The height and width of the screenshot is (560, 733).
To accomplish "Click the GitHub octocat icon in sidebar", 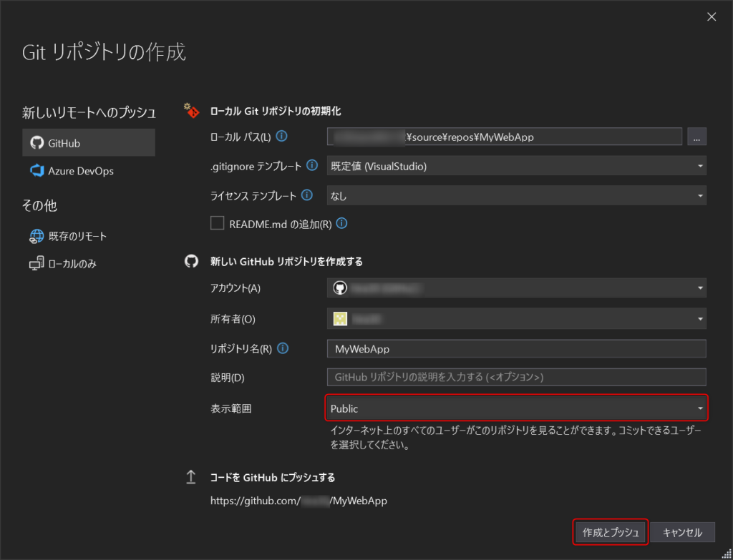I will (x=37, y=143).
